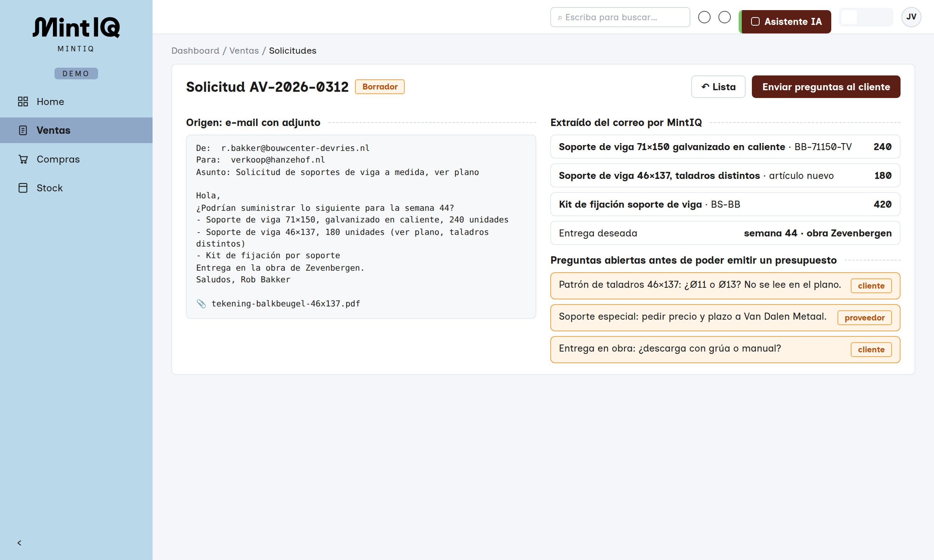
Task: Select row Soporte de viga 46×137 artículo nuevo
Action: pos(725,175)
